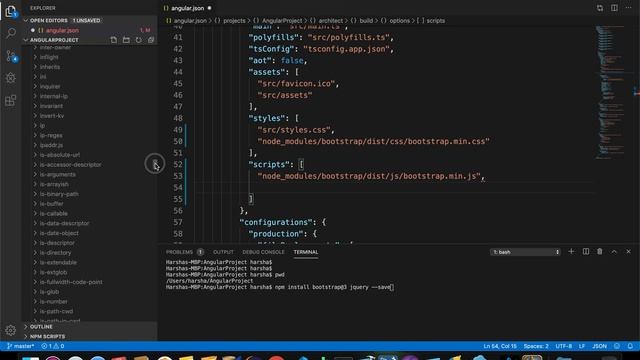Switch to the Output tab
Screen dimensions: 640x360
(223, 252)
